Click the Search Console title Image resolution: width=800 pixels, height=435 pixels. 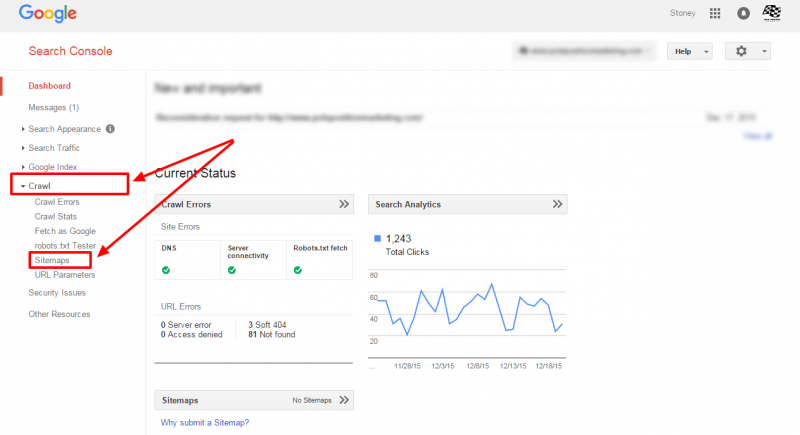pyautogui.click(x=70, y=51)
